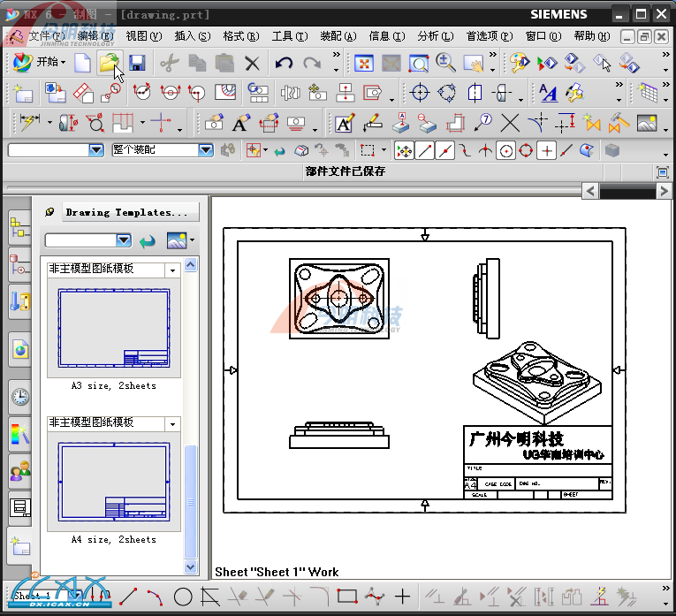Click the Fit view icon
The width and height of the screenshot is (676, 616).
click(363, 63)
